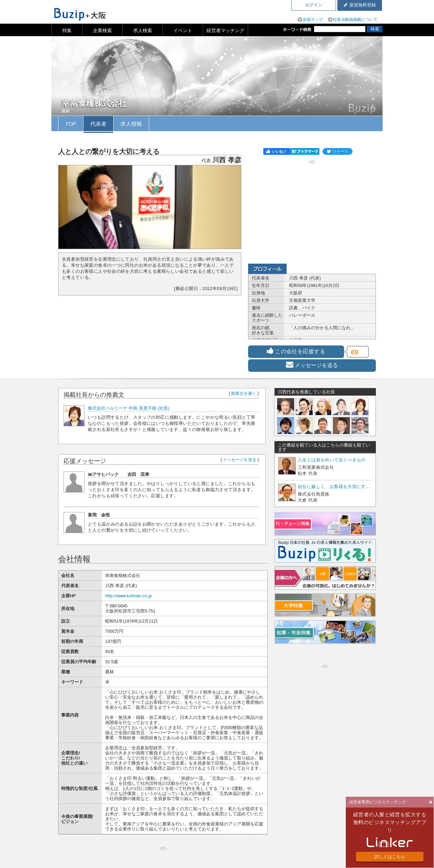Open 自分に厳しく、お客様を大切にす… link
This screenshot has width=434, height=868.
(x=334, y=487)
